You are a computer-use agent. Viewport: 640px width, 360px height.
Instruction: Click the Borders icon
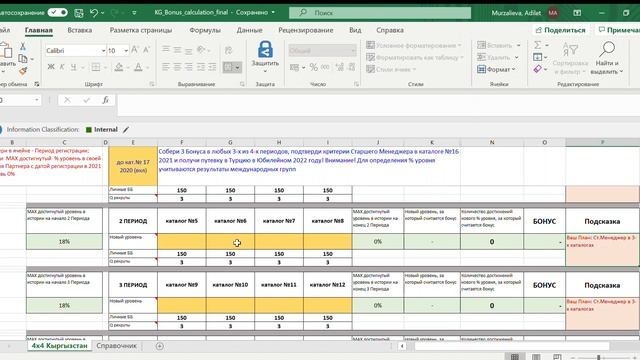pos(96,67)
